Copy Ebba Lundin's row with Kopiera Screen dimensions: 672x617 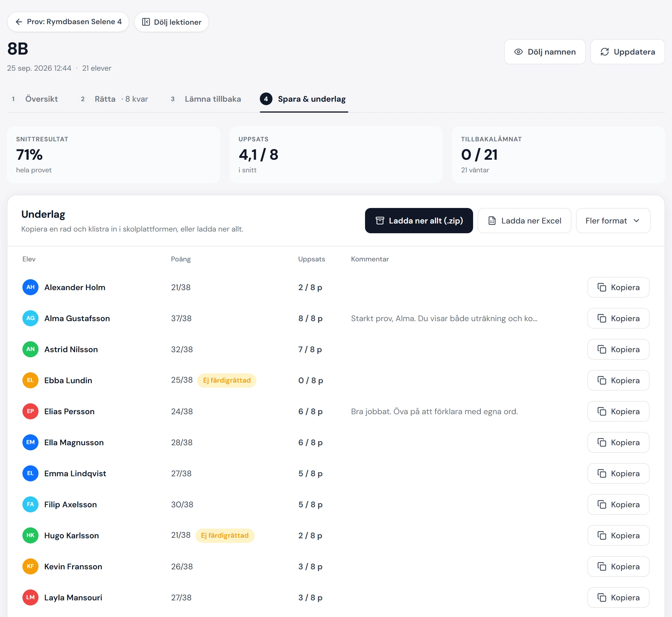[x=619, y=380]
